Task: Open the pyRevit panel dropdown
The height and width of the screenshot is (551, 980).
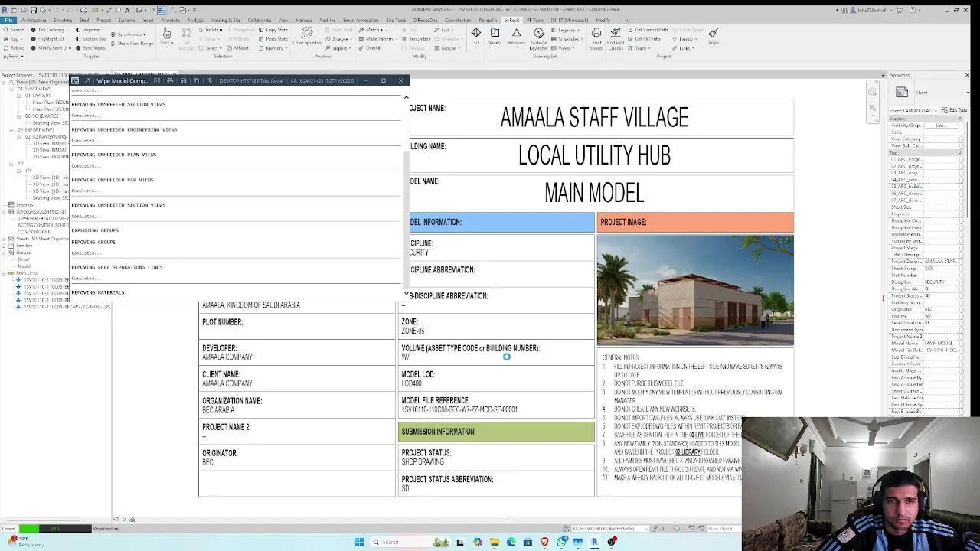Action: (x=13, y=57)
